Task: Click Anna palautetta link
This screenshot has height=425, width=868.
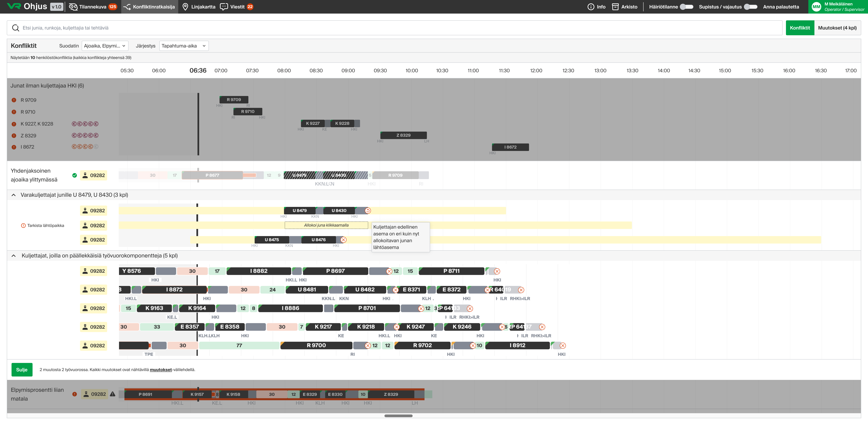Action: pos(781,7)
